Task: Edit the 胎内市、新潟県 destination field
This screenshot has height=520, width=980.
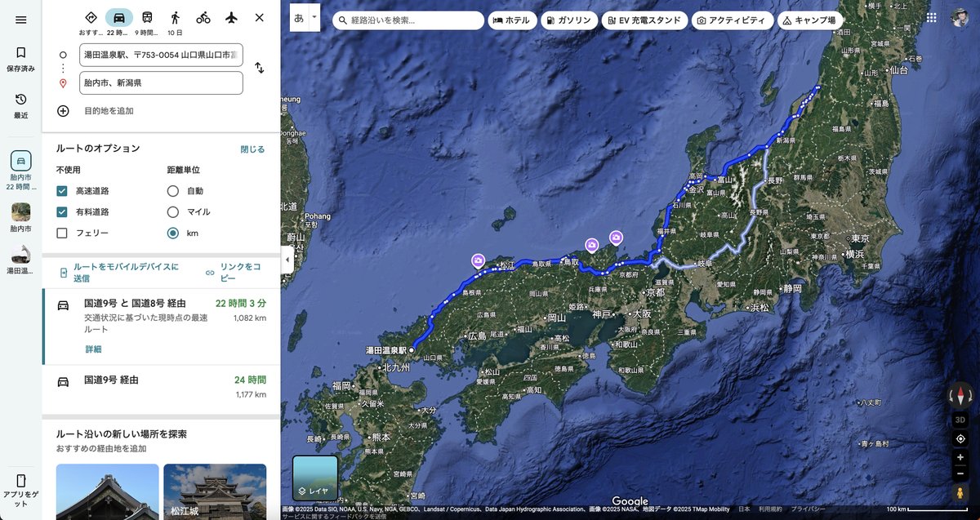Action: click(x=161, y=82)
